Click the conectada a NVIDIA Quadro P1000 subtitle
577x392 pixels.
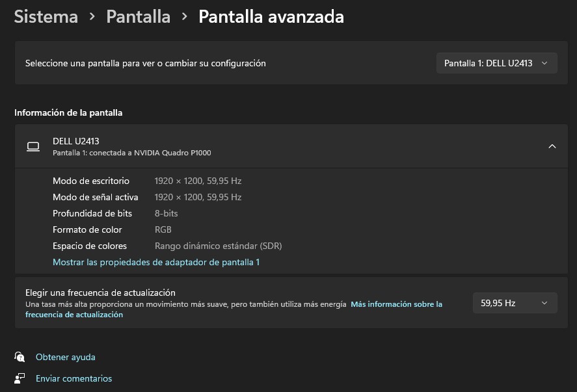[x=132, y=153]
